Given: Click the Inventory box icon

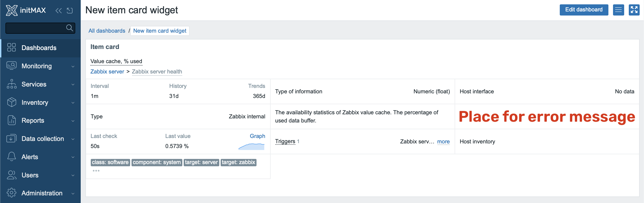Looking at the screenshot, I should [11, 102].
